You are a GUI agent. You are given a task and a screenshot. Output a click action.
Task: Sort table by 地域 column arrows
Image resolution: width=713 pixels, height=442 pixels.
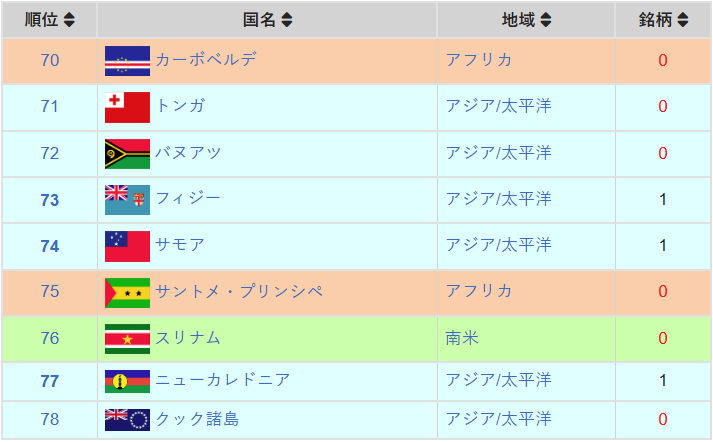546,20
